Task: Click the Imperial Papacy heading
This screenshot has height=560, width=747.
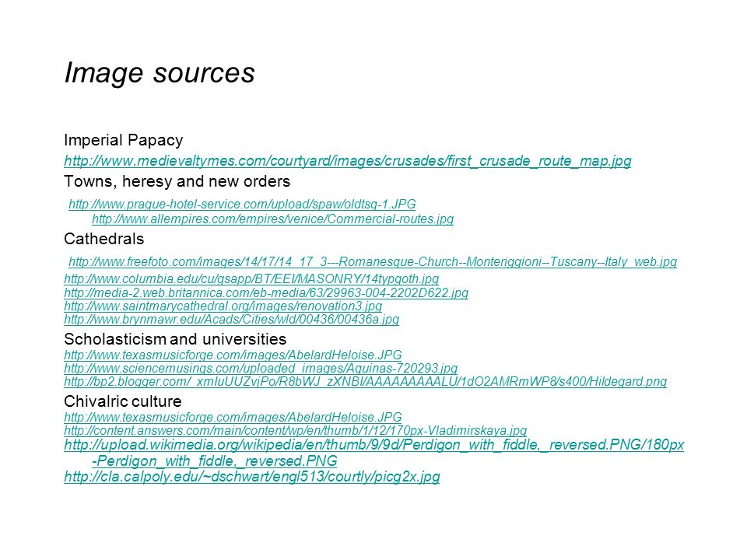Action: (x=124, y=141)
